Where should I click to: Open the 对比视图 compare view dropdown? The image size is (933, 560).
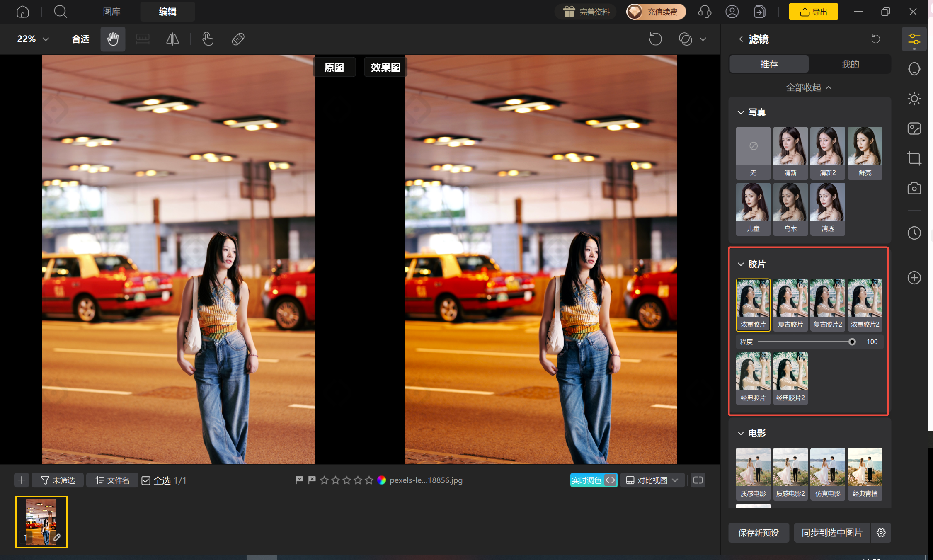click(652, 480)
